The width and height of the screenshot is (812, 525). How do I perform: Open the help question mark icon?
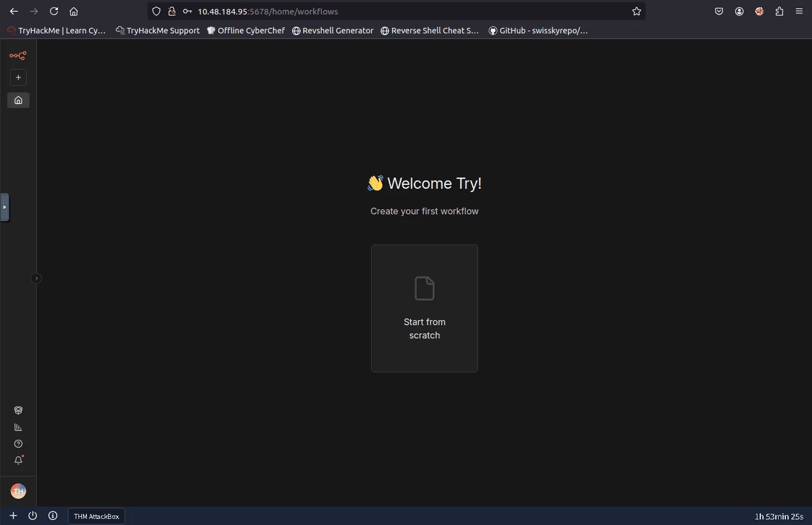[x=18, y=444]
